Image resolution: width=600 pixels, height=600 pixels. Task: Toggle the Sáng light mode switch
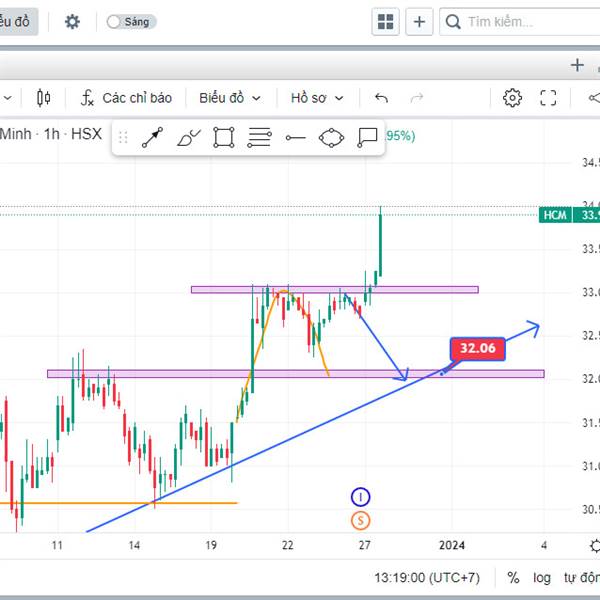point(130,22)
